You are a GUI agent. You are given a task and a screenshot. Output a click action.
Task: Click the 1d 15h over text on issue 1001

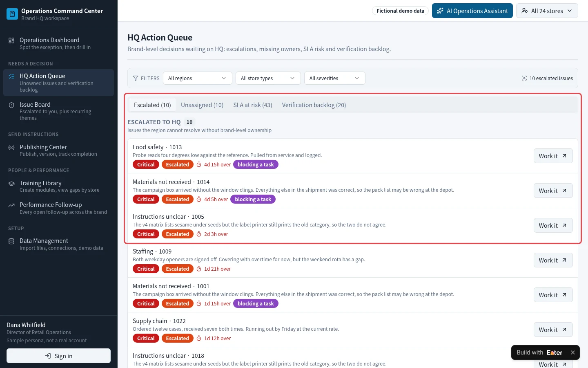tap(217, 303)
